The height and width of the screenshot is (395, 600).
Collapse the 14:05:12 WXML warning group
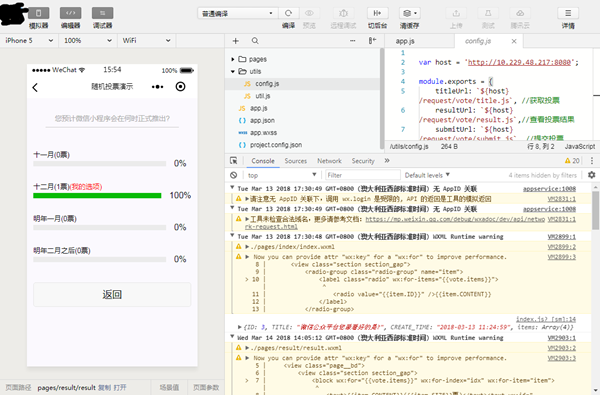232,337
